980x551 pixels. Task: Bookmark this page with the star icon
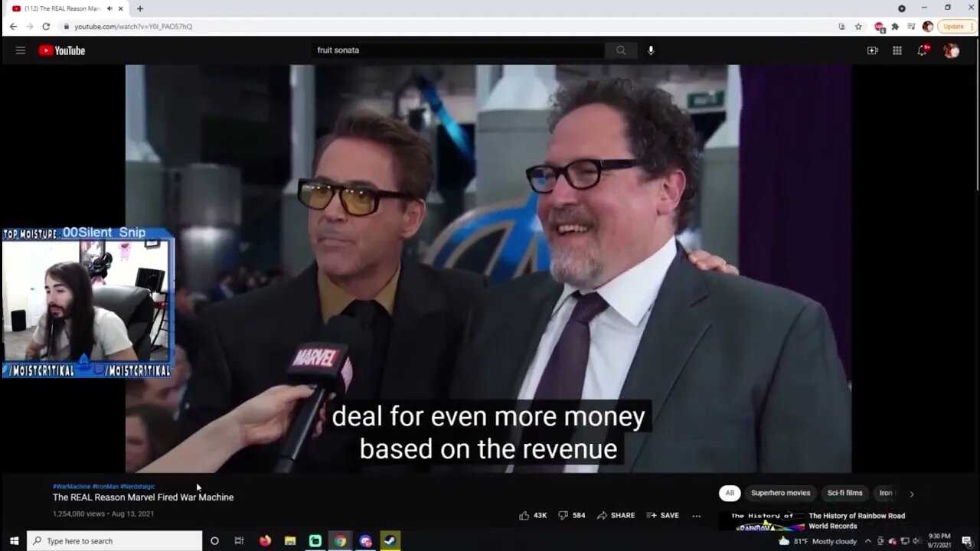coord(858,26)
